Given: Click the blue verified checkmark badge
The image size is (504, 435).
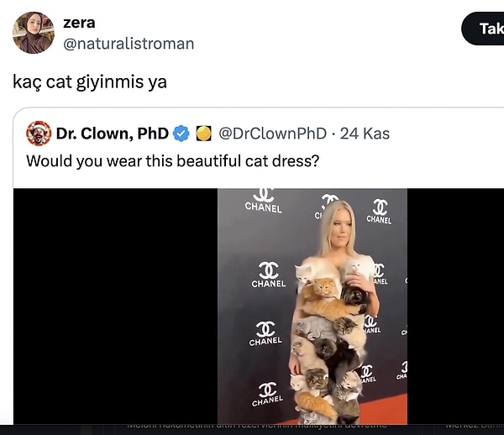Looking at the screenshot, I should pos(181,134).
